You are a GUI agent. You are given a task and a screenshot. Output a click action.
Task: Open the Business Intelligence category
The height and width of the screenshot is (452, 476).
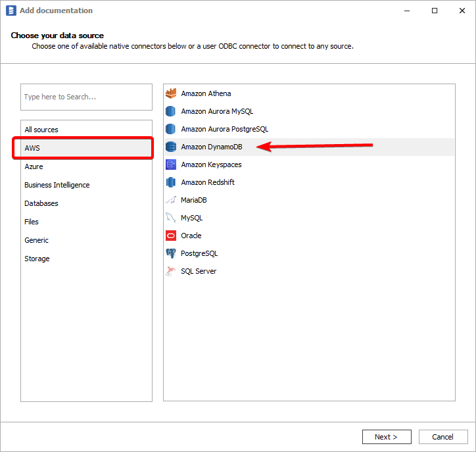[x=57, y=185]
